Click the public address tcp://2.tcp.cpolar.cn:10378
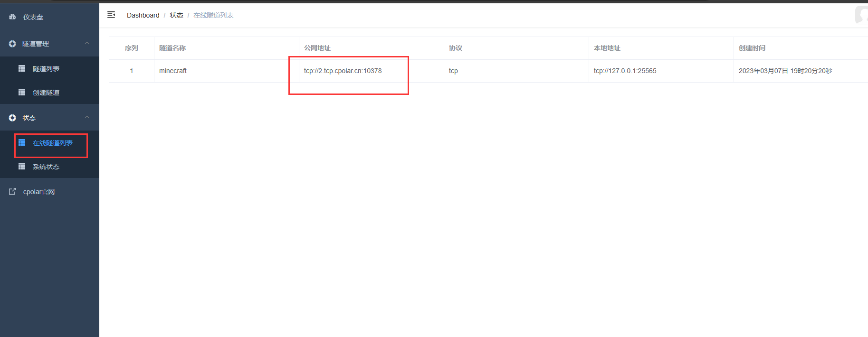The image size is (868, 337). tap(343, 71)
